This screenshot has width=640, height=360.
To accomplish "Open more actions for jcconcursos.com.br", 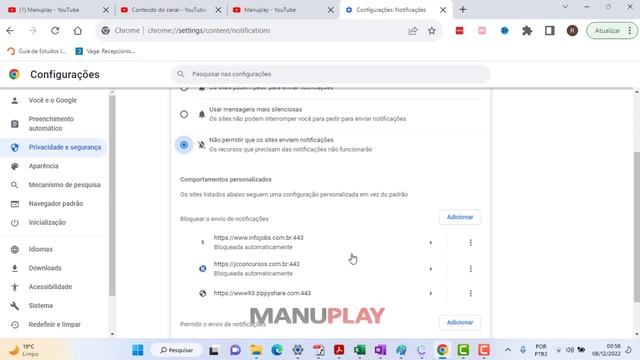I will [x=471, y=269].
